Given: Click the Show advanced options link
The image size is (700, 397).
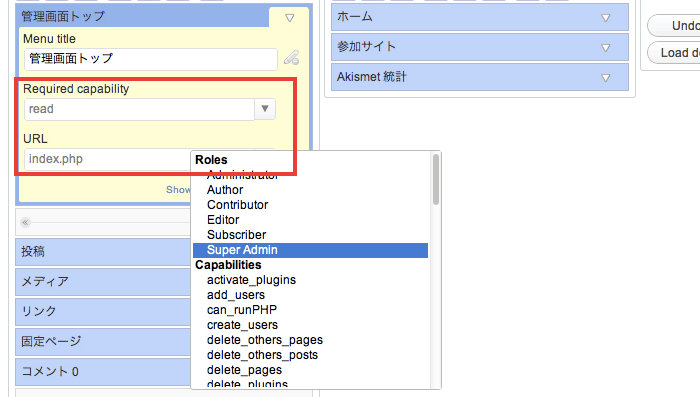Looking at the screenshot, I should (x=179, y=190).
